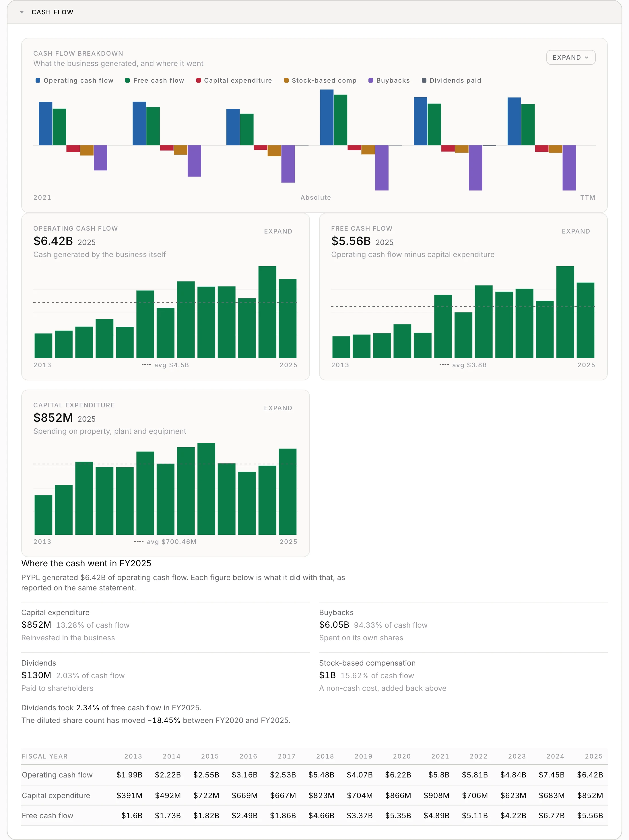The width and height of the screenshot is (629, 840).
Task: Click the $7.45B cell for 2024
Action: 551,775
